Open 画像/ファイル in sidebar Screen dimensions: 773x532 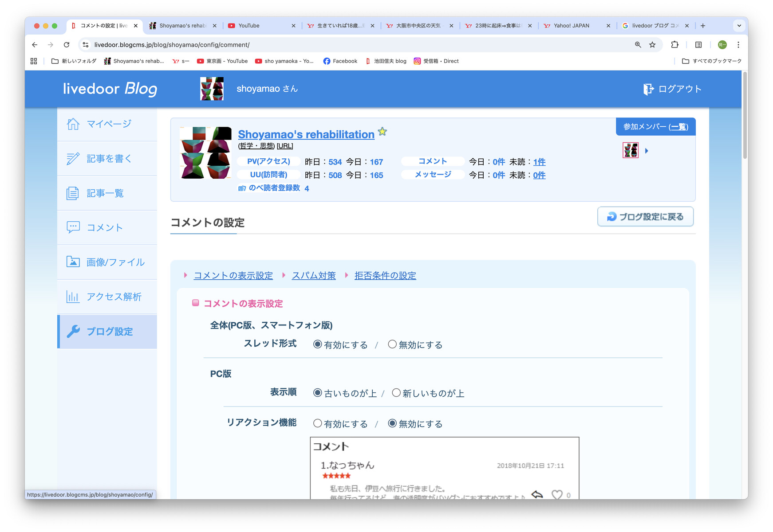pos(107,262)
